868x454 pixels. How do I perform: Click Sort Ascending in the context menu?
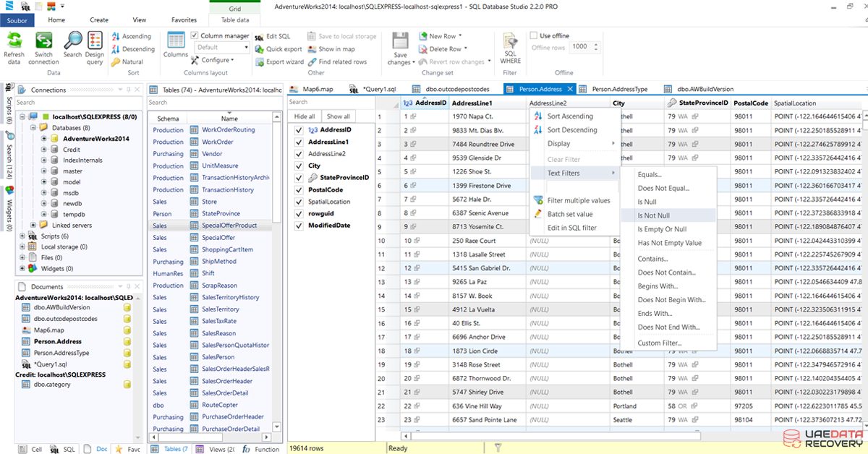coord(570,116)
